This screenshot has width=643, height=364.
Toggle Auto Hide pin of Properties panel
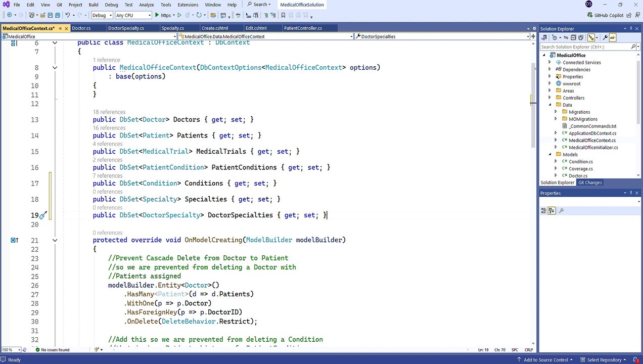pos(631,193)
